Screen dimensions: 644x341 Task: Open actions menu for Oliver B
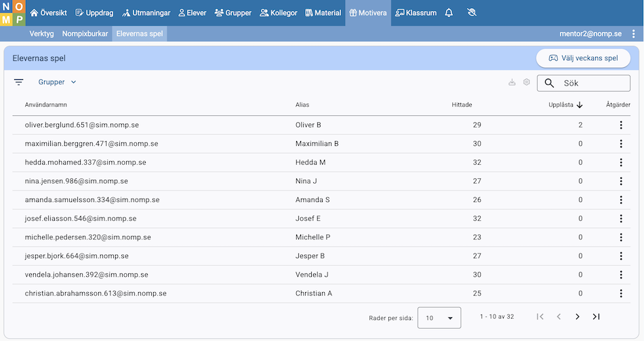pyautogui.click(x=620, y=125)
